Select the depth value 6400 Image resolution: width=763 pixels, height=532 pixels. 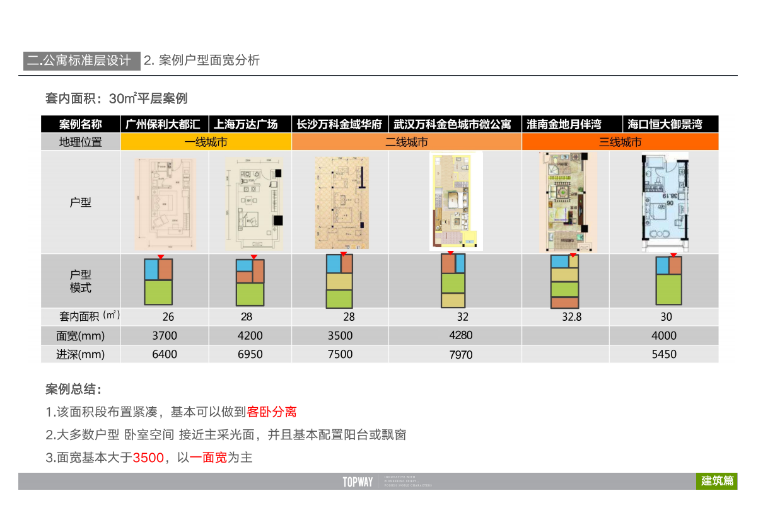click(x=165, y=354)
